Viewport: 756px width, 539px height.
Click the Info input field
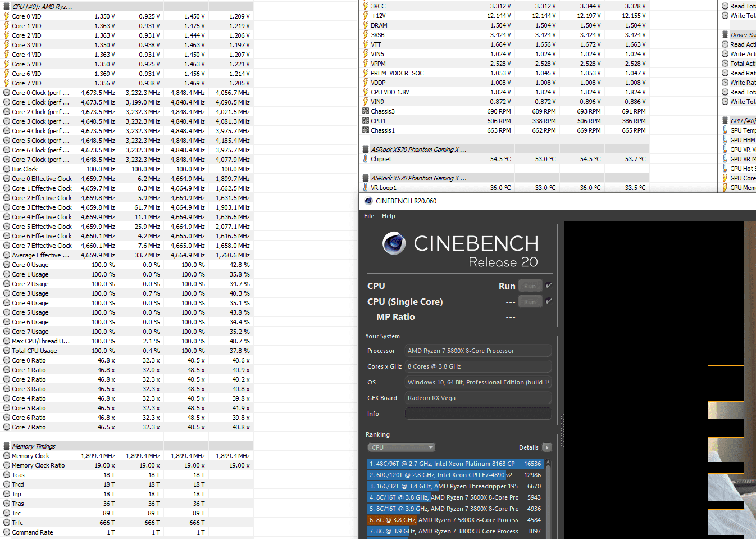pyautogui.click(x=478, y=414)
